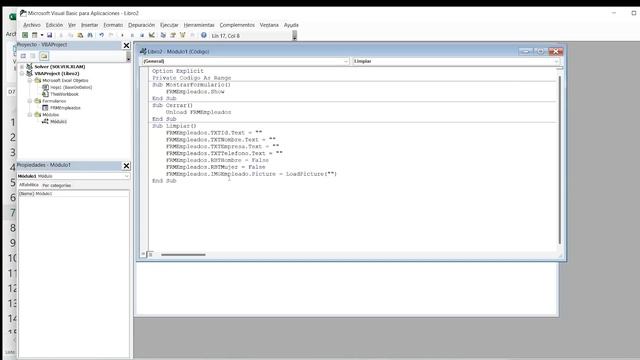Click the Copy toolbar icon
Image resolution: width=640 pixels, height=360 pixels.
70,36
